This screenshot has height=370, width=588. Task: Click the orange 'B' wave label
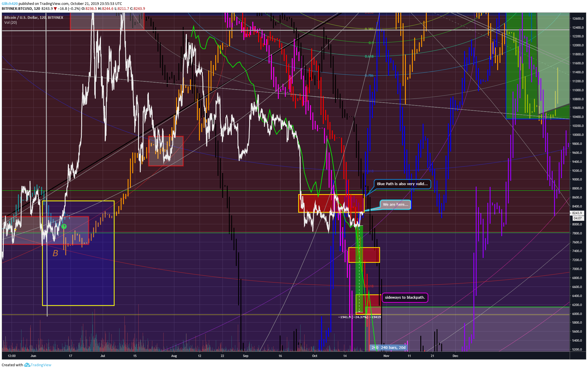[55, 254]
